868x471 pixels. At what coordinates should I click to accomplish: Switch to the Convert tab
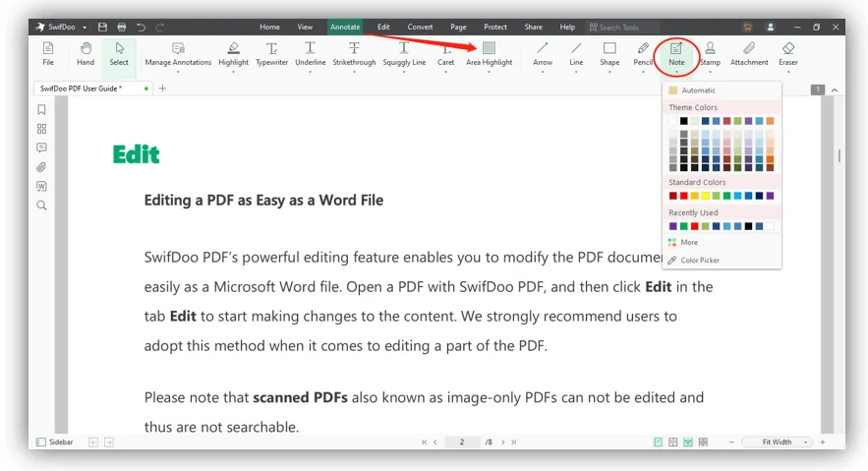(420, 27)
